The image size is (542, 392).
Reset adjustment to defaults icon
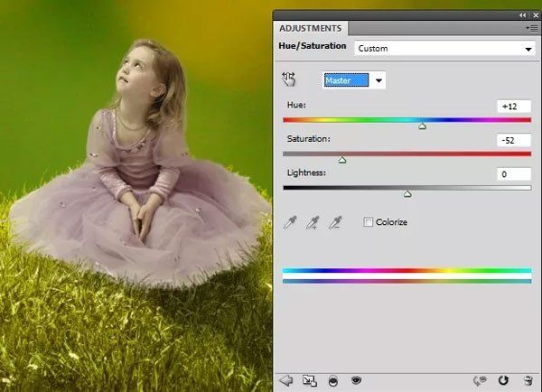[x=503, y=381]
